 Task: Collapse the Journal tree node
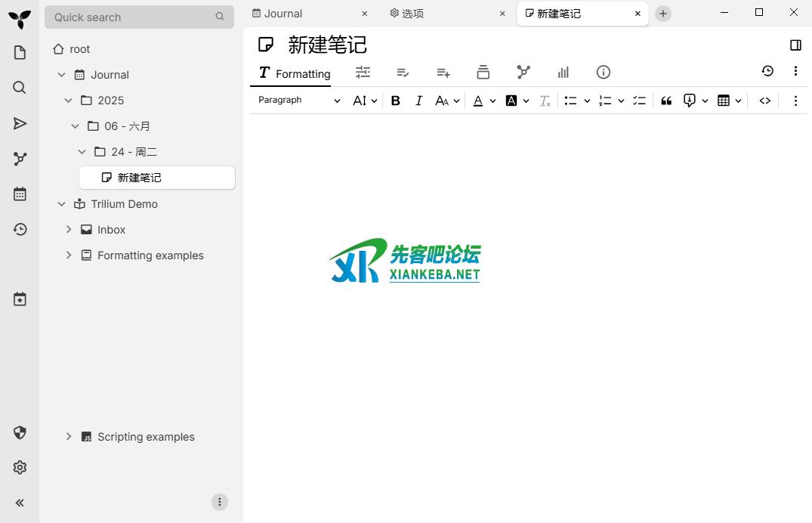coord(62,75)
